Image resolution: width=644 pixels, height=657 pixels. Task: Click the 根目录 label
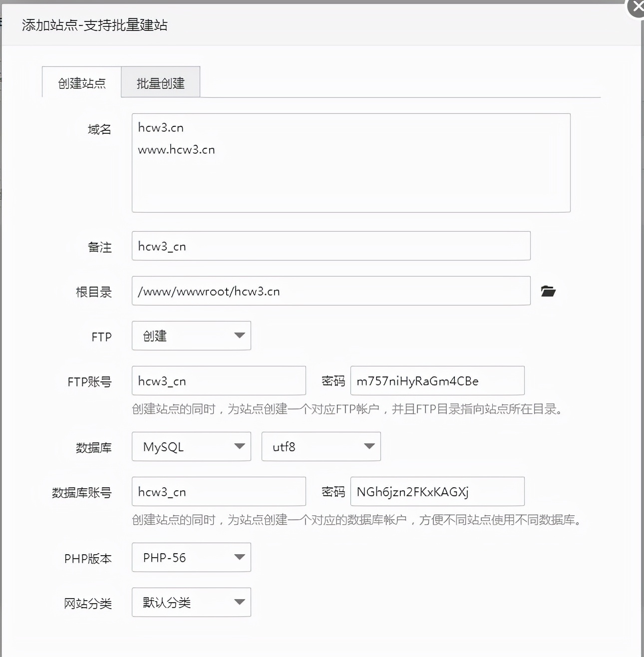(94, 292)
